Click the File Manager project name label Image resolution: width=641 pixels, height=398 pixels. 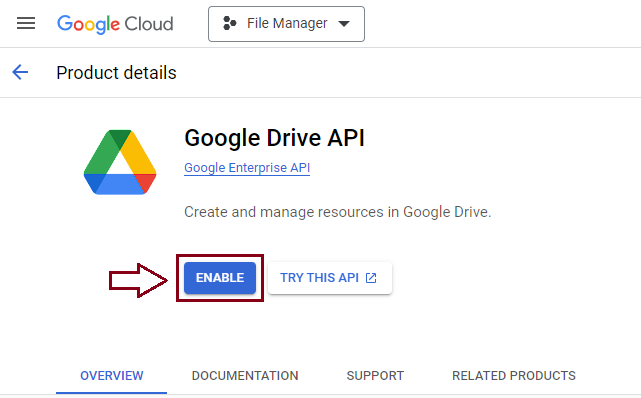pyautogui.click(x=287, y=24)
